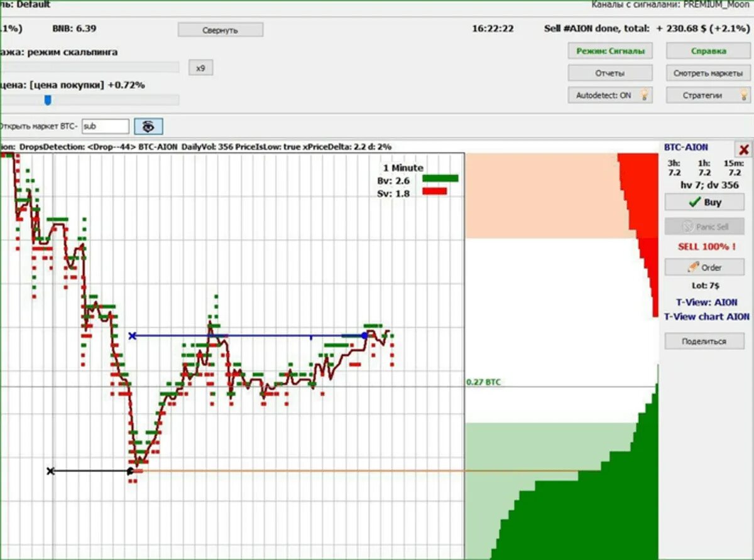Open the Режим: Сигналы mode button
The height and width of the screenshot is (560, 754).
(610, 51)
